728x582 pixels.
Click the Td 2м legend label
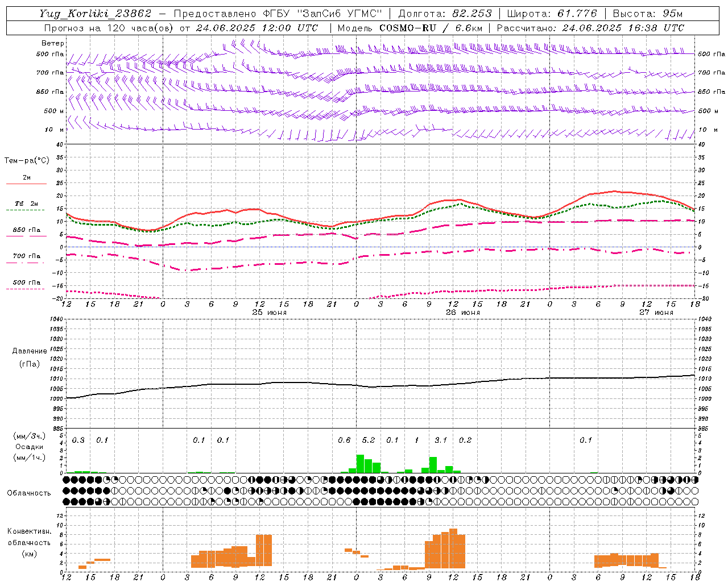tap(26, 203)
